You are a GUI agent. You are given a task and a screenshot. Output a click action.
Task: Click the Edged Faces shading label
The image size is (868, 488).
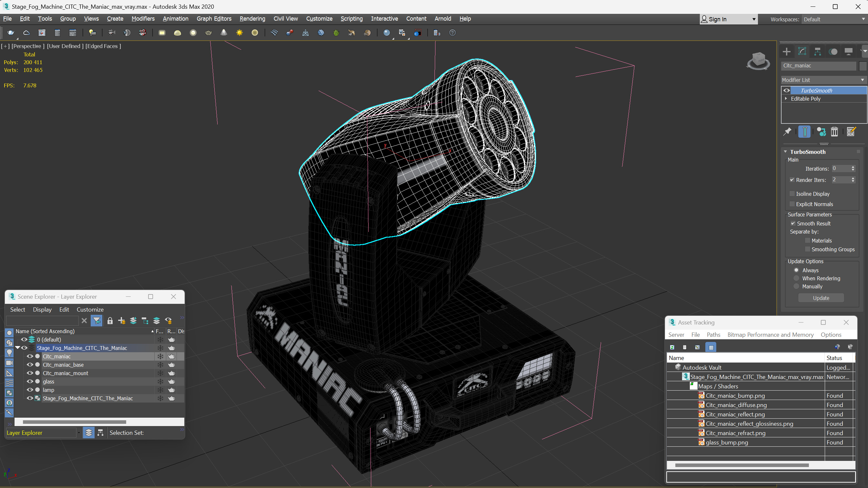click(x=103, y=46)
